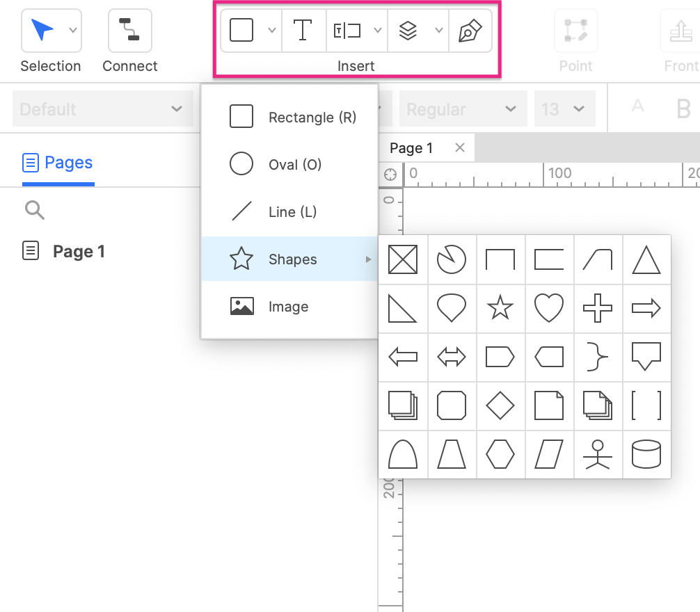Switch to the Page 1 tab
The height and width of the screenshot is (612, 700).
click(413, 147)
